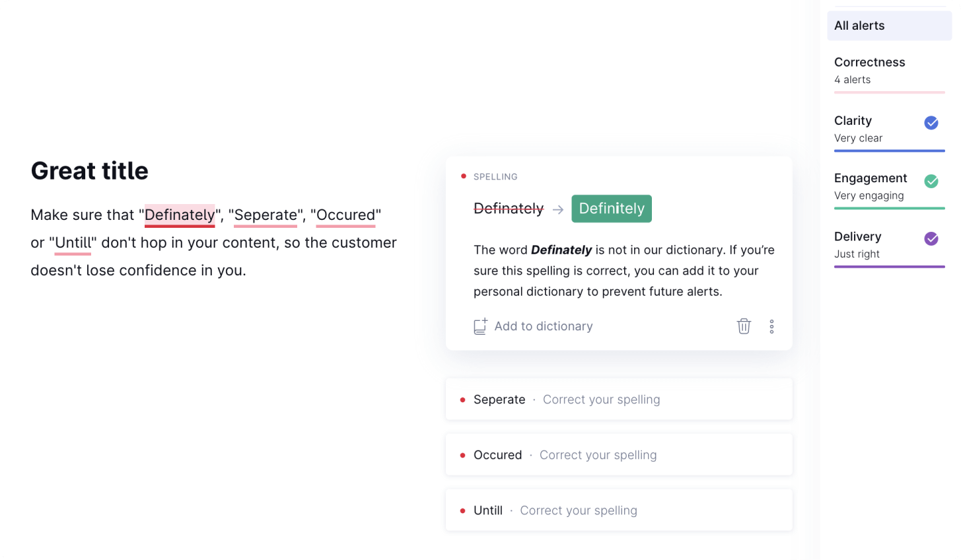961x560 pixels.
Task: Click the underlined word Untill in the paragraph
Action: (x=72, y=242)
